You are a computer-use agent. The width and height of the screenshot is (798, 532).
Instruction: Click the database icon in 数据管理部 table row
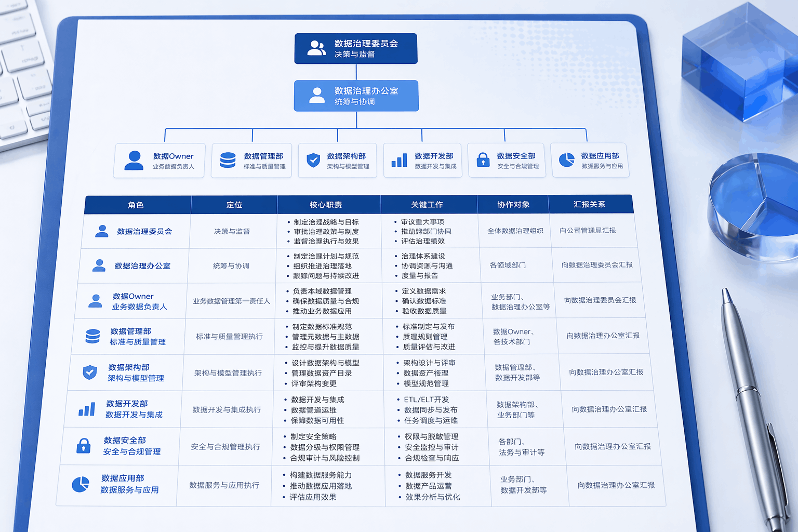point(94,337)
